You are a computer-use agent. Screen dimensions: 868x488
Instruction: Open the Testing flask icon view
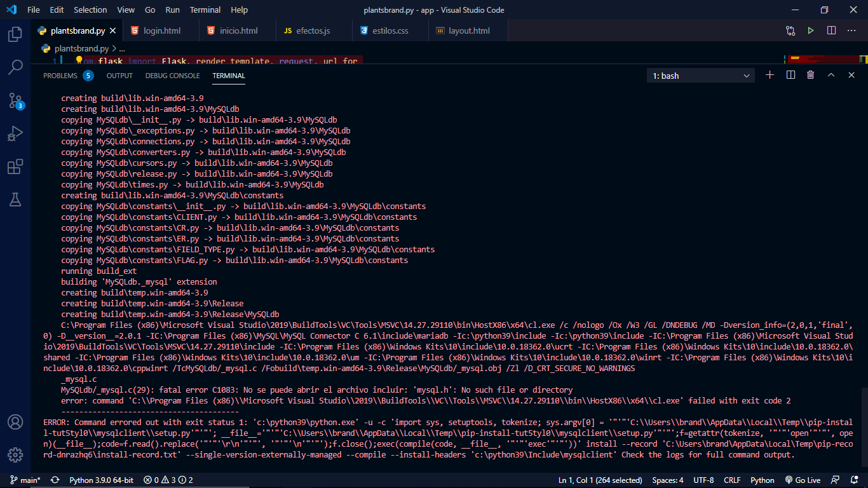click(x=15, y=200)
